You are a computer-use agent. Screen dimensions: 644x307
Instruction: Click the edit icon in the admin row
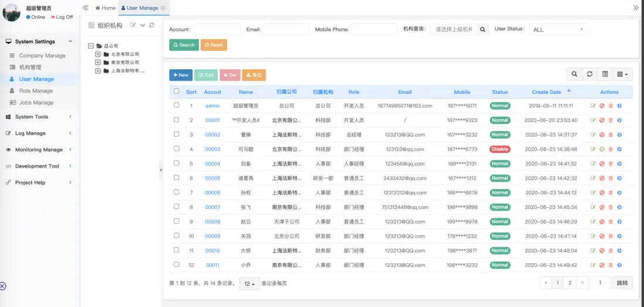tap(593, 106)
